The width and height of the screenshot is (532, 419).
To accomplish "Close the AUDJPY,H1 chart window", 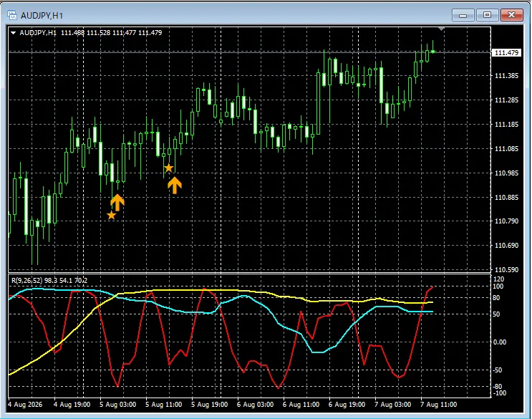I will [x=512, y=15].
